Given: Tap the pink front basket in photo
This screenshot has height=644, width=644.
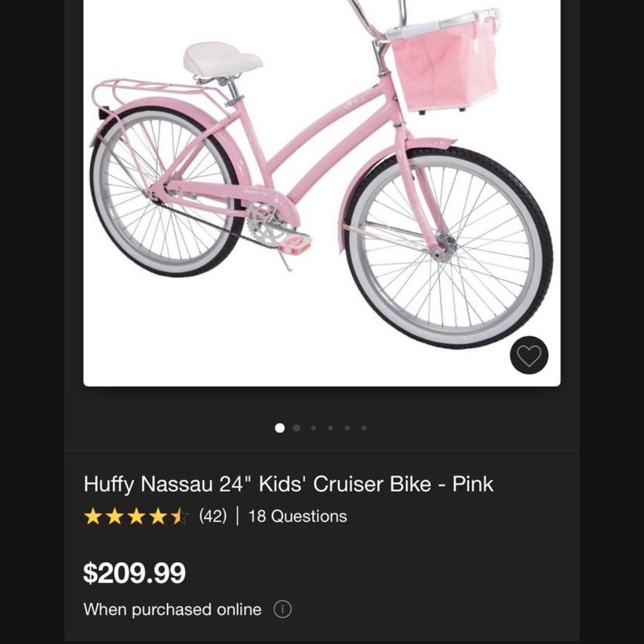Looking at the screenshot, I should point(444,62).
